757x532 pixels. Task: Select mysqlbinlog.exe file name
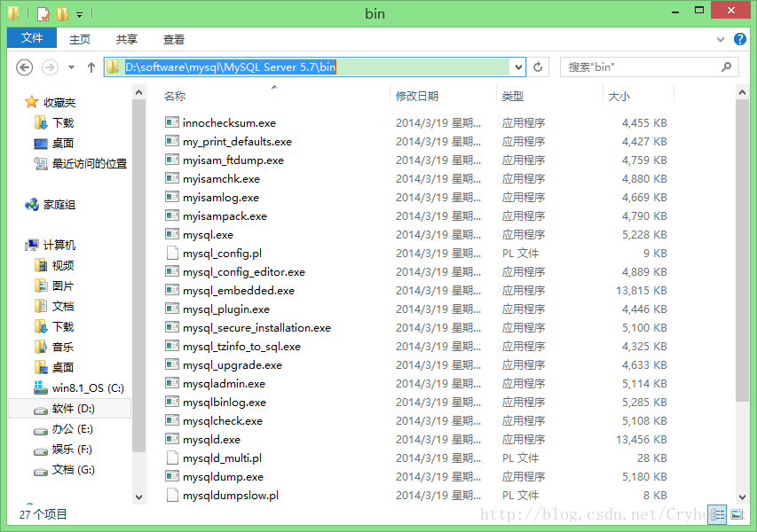coord(225,403)
